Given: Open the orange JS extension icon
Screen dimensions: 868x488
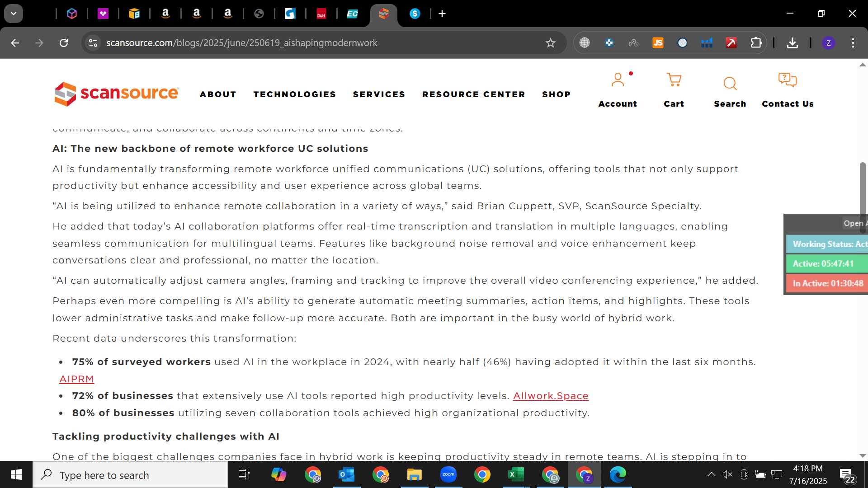Looking at the screenshot, I should click(658, 43).
